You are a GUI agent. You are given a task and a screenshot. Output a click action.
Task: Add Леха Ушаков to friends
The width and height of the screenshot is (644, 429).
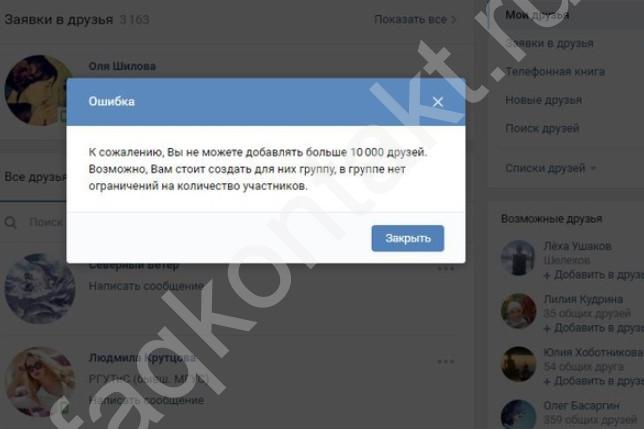pos(593,275)
